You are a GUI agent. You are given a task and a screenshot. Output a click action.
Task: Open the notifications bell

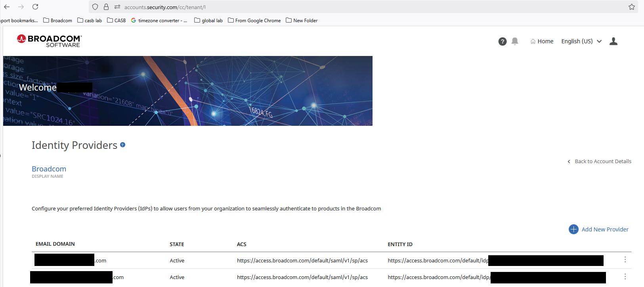(515, 41)
